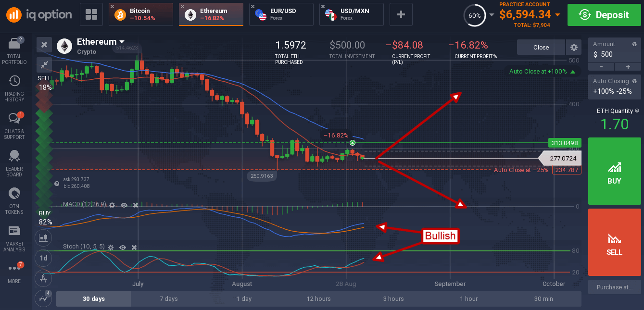Increase amount with the plus button
Screen dimensions: 644x310
628,67
